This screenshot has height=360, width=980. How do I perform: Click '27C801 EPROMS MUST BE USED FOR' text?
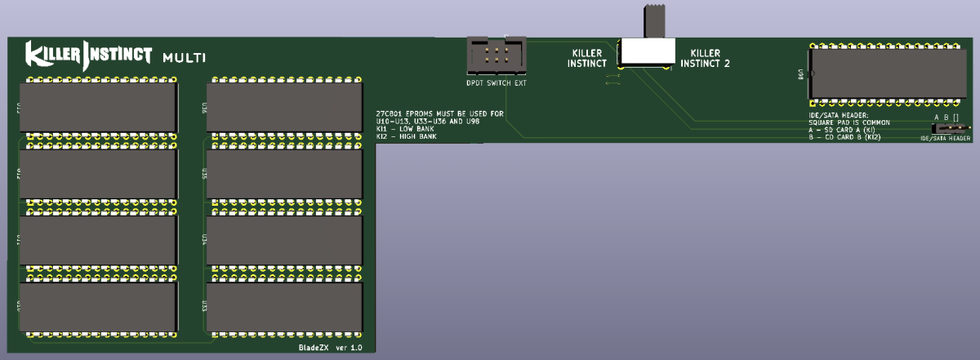pyautogui.click(x=439, y=113)
